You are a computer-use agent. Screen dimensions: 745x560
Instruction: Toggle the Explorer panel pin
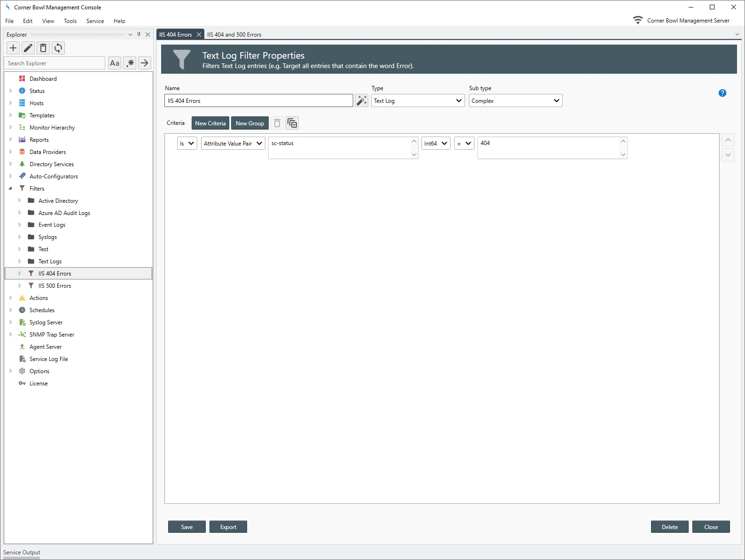pyautogui.click(x=139, y=34)
